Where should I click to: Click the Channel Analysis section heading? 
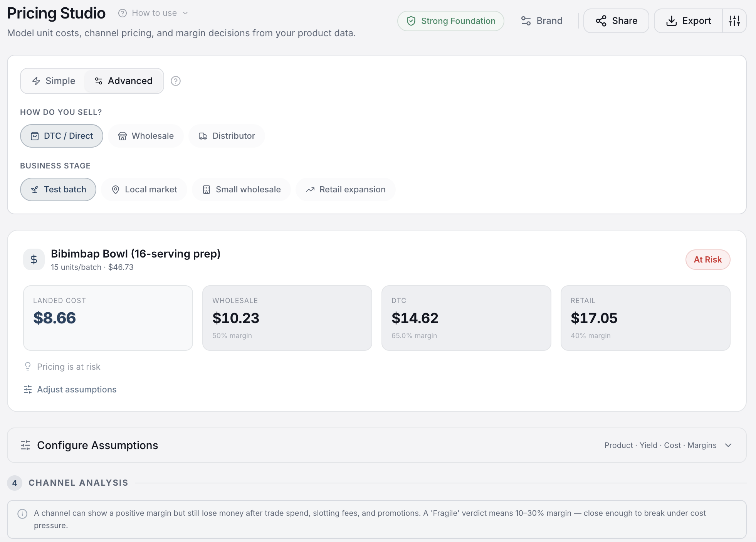[78, 483]
